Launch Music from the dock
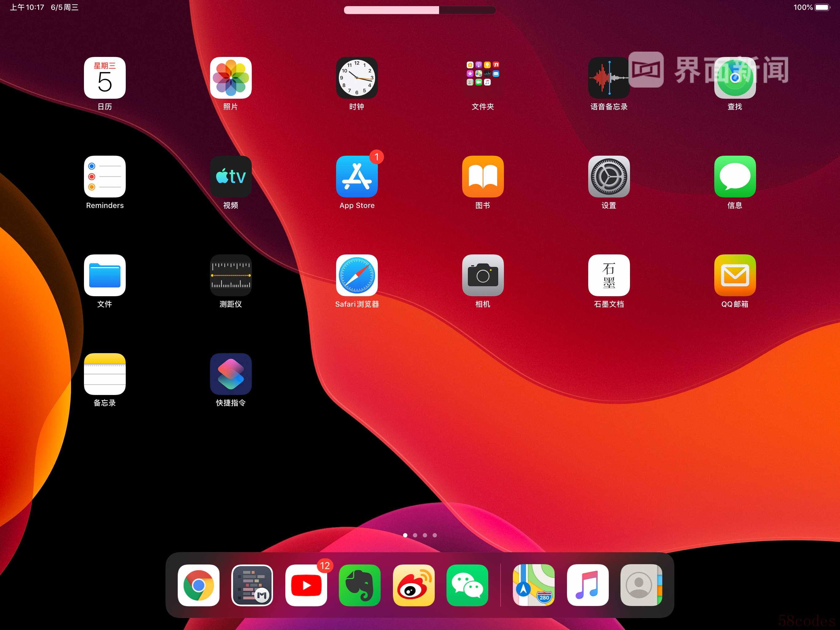 (588, 585)
